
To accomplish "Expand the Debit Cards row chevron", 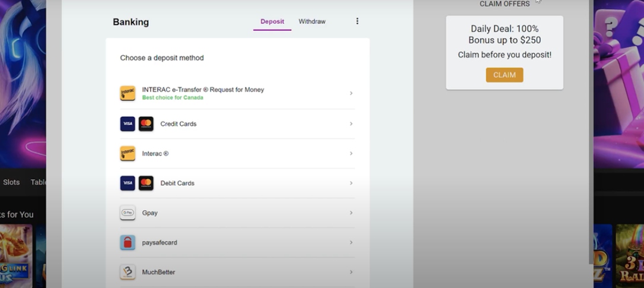I will (351, 183).
